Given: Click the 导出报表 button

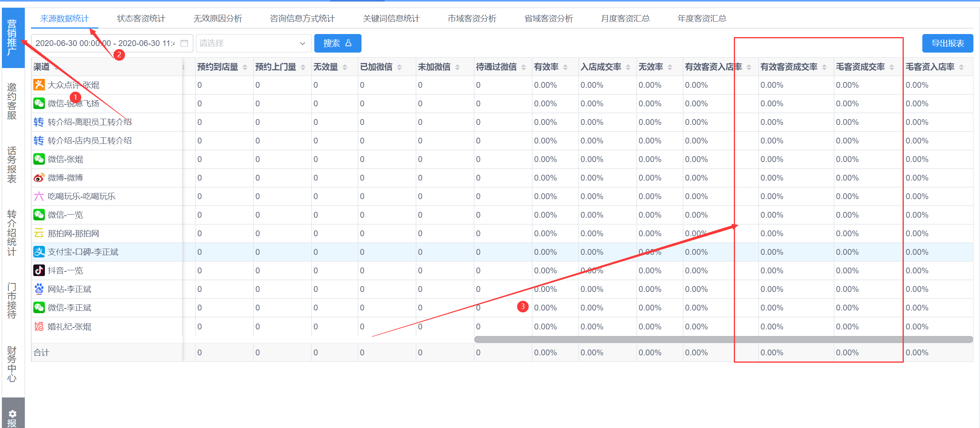Looking at the screenshot, I should (947, 43).
